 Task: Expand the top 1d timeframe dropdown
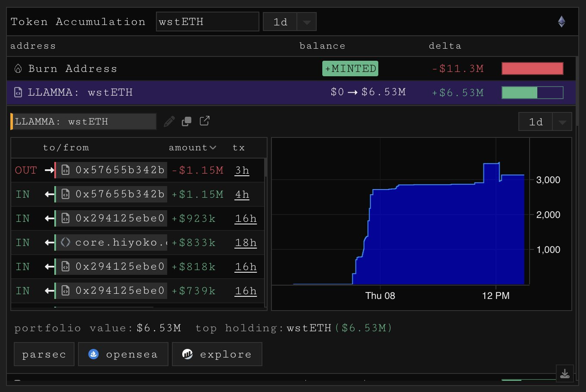(x=307, y=22)
